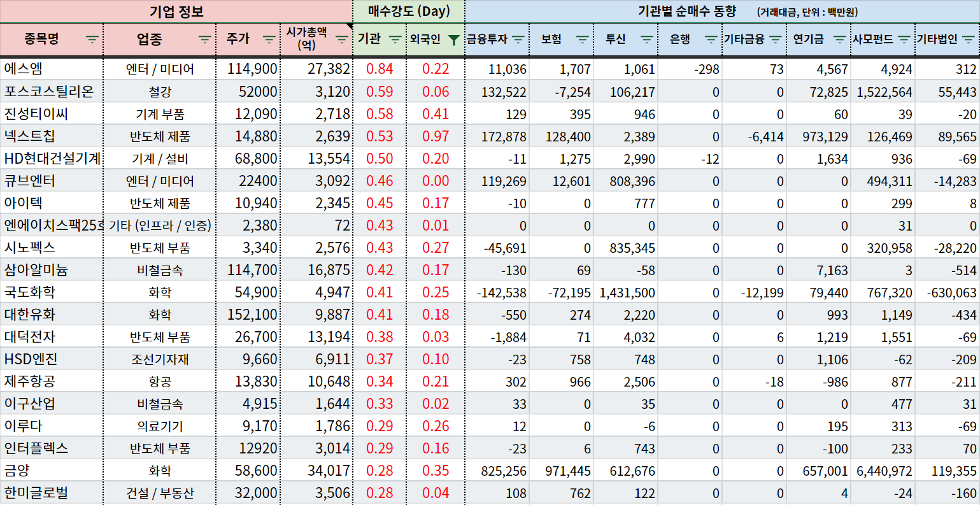The width and height of the screenshot is (980, 505).
Task: Select the 0.97 외국인 strength value
Action: click(436, 136)
